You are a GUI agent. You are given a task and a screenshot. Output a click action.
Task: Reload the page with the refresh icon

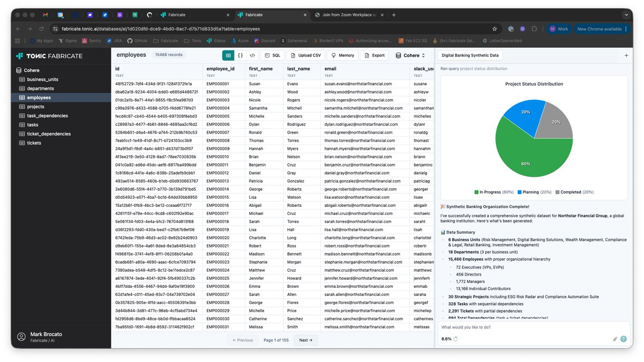42,29
